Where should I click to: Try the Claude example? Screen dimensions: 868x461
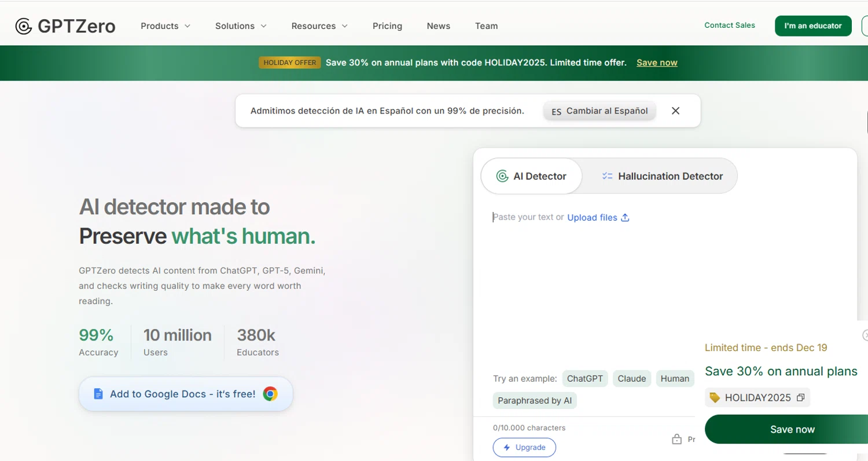pos(632,379)
